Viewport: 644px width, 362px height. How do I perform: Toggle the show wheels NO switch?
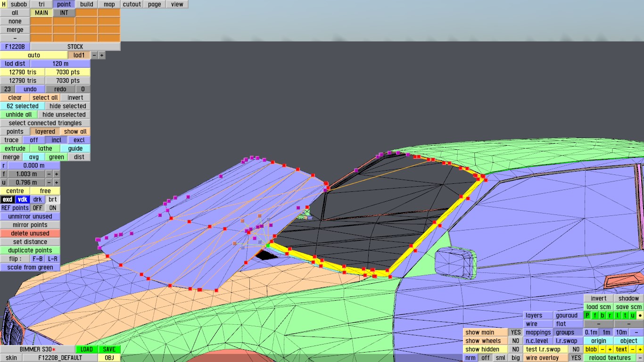[x=516, y=341]
